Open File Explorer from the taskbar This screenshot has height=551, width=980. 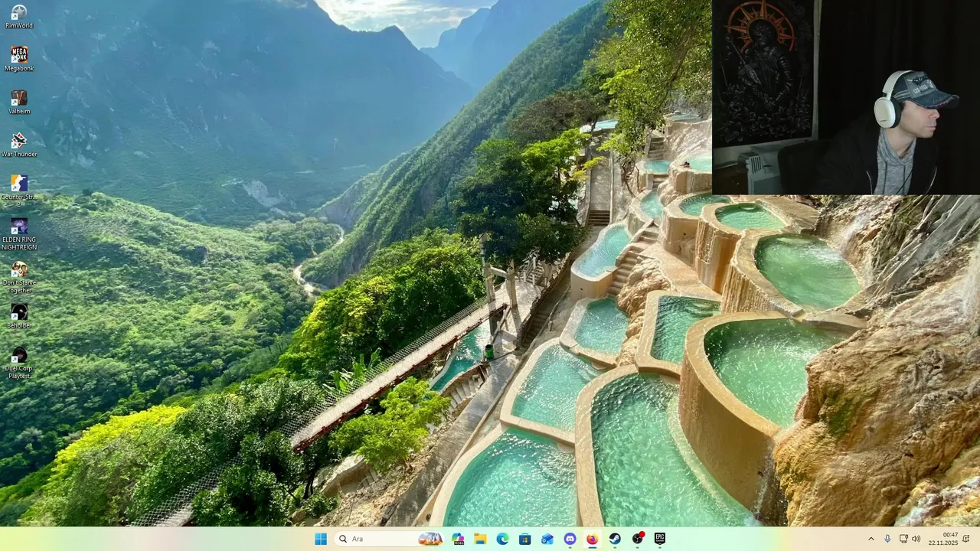tap(480, 539)
